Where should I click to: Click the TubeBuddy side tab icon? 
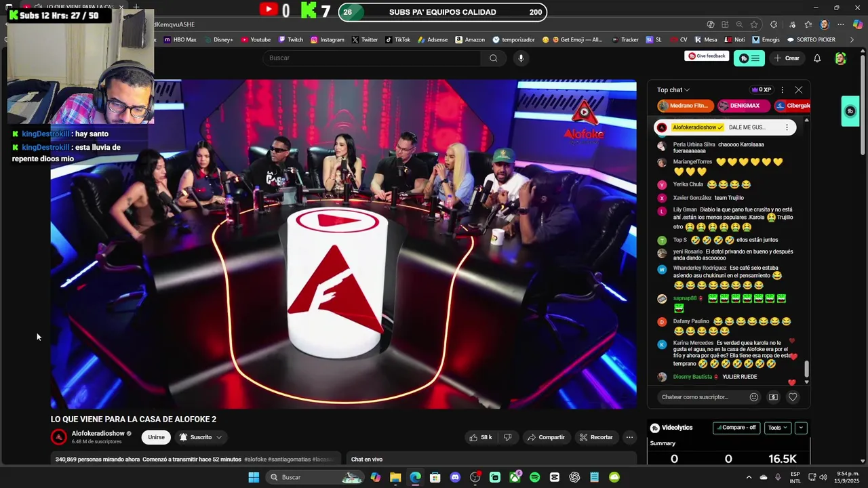pos(850,111)
